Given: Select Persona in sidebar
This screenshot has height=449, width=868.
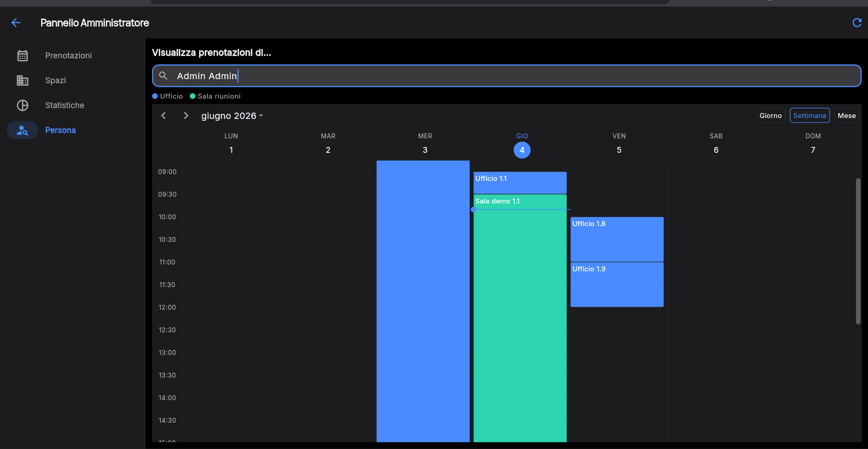Looking at the screenshot, I should (x=60, y=130).
